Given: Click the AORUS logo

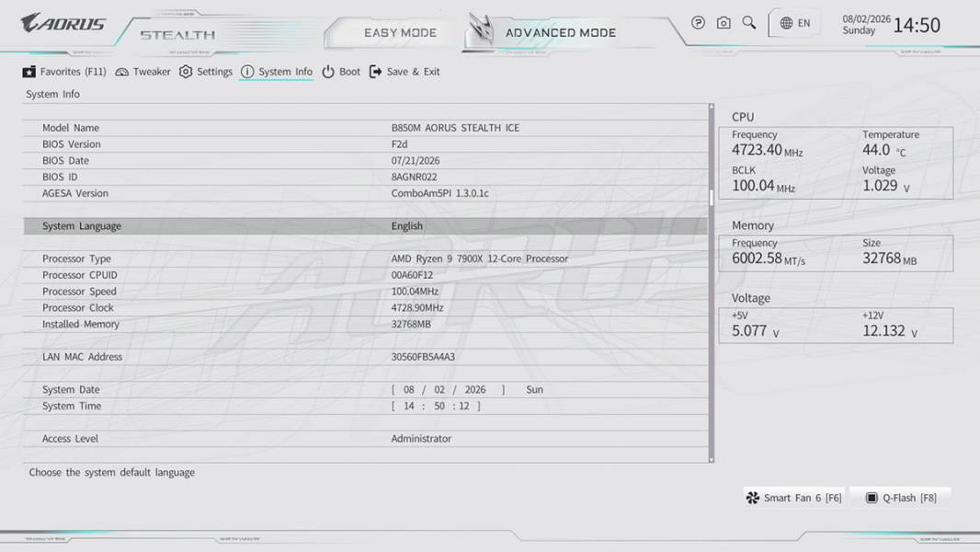Looking at the screenshot, I should coord(63,24).
